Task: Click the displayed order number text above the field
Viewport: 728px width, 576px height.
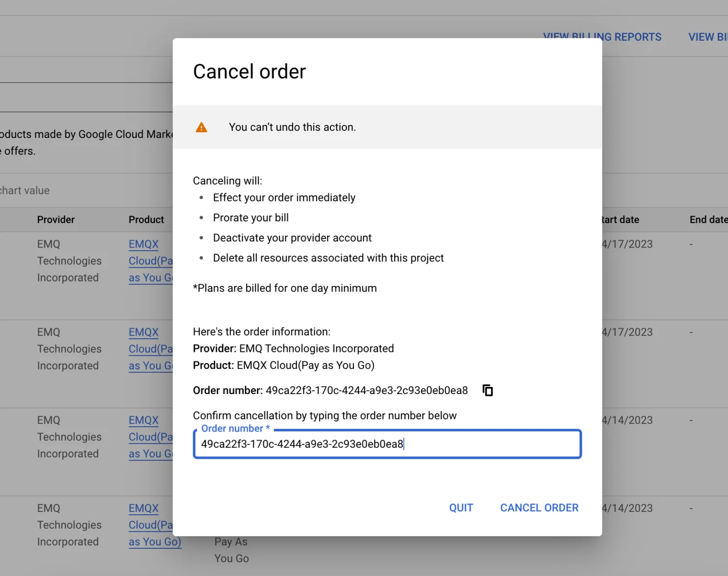Action: tap(366, 391)
